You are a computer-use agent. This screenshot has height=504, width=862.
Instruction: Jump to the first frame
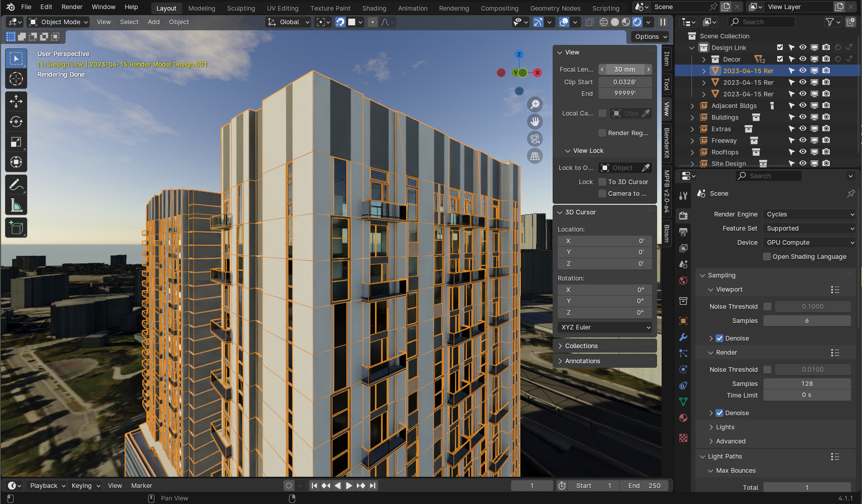(x=314, y=486)
